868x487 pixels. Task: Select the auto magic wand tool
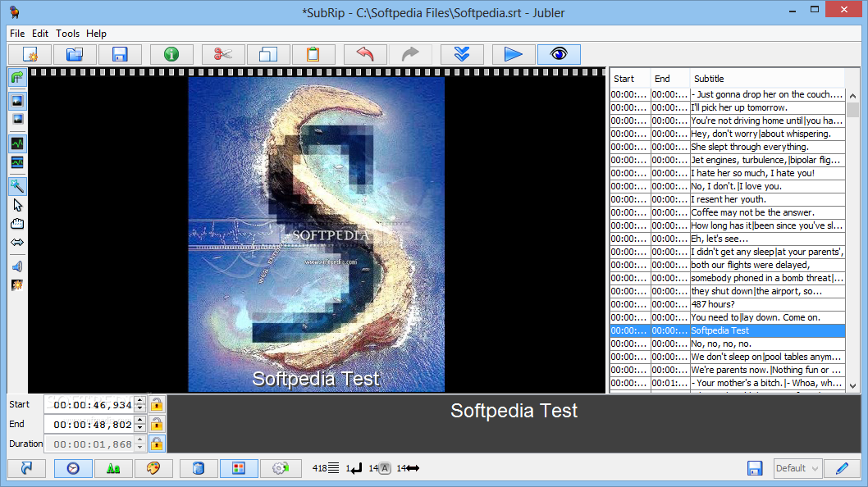click(17, 186)
